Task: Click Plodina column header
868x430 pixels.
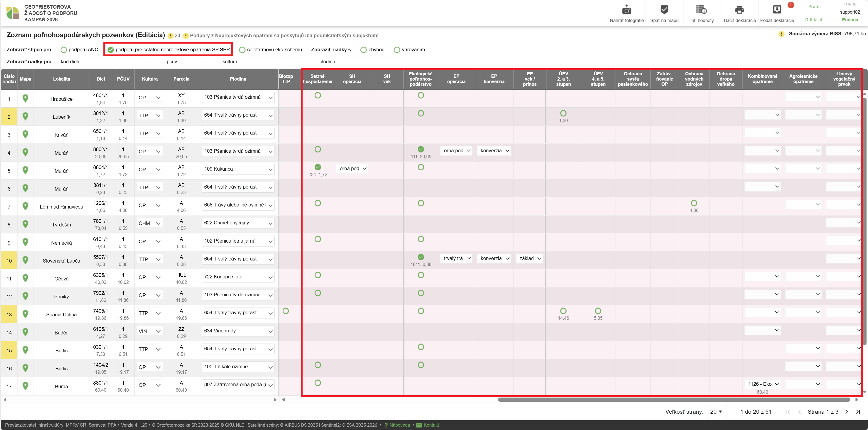Action: pos(238,79)
